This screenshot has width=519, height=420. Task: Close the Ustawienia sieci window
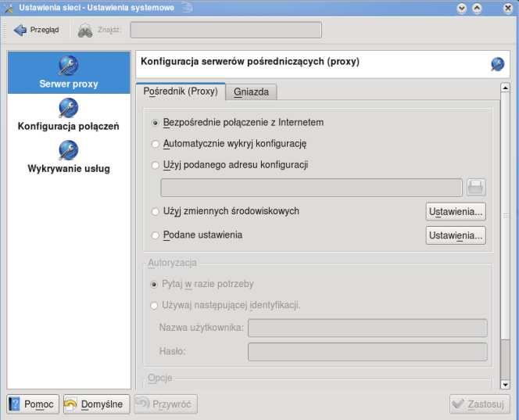coord(508,8)
